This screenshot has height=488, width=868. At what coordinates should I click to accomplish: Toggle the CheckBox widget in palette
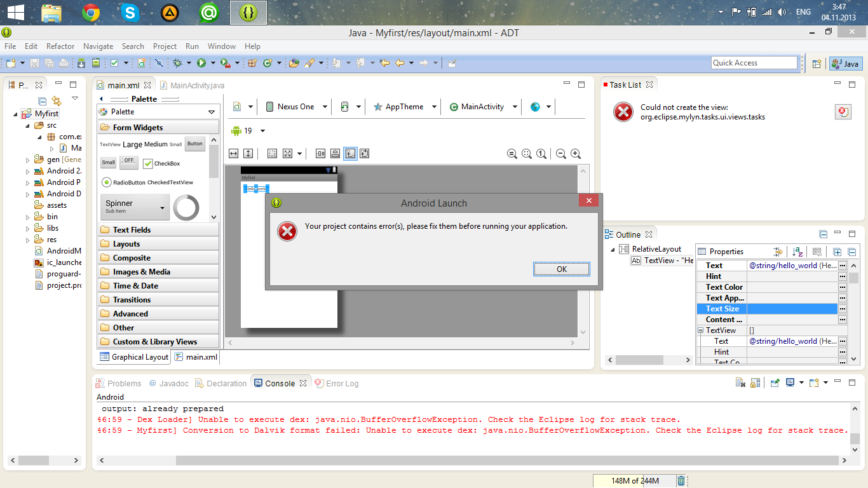(x=161, y=163)
